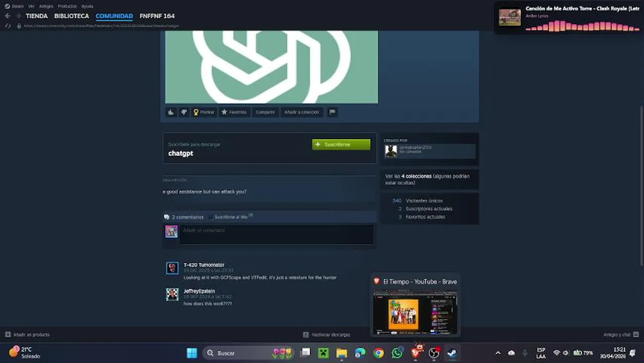Open the BIBLIOTECA tab
The image size is (644, 363).
click(72, 16)
